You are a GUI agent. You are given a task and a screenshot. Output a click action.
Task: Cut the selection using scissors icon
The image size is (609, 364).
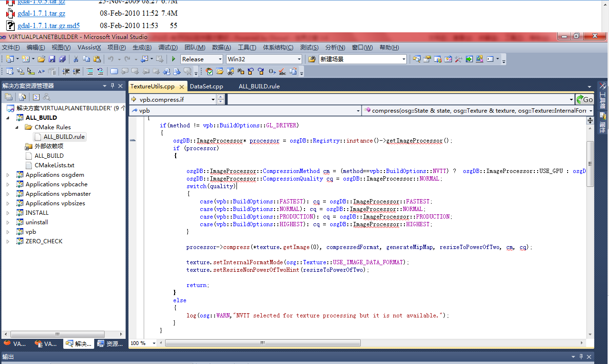pyautogui.click(x=76, y=59)
